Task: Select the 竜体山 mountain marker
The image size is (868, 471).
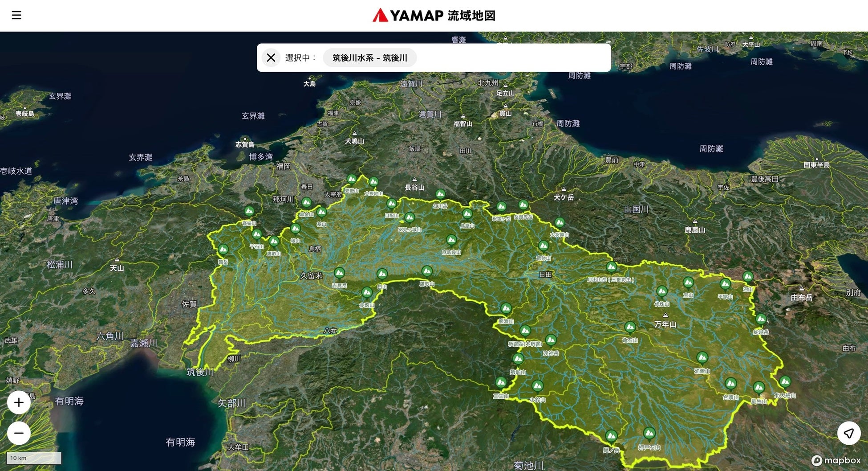Action: (x=544, y=246)
